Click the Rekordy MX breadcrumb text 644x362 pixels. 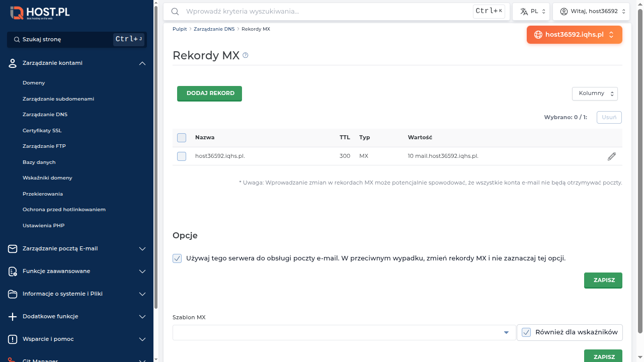[256, 29]
